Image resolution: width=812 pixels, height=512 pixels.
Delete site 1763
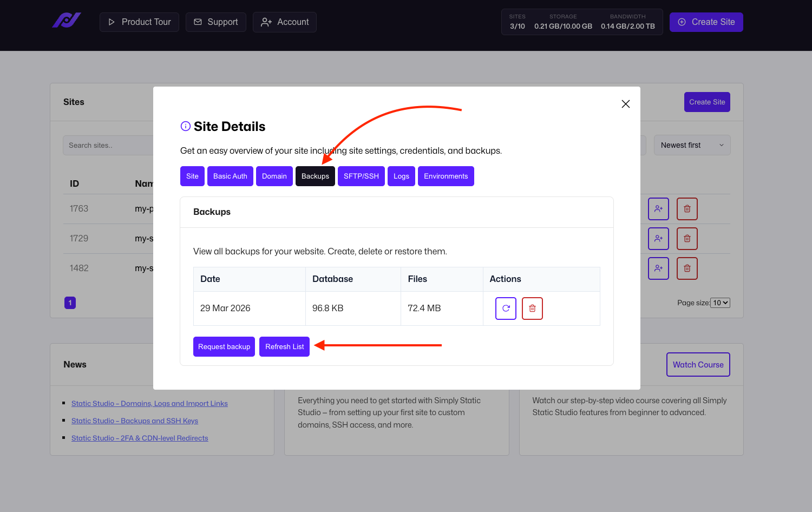pos(687,209)
